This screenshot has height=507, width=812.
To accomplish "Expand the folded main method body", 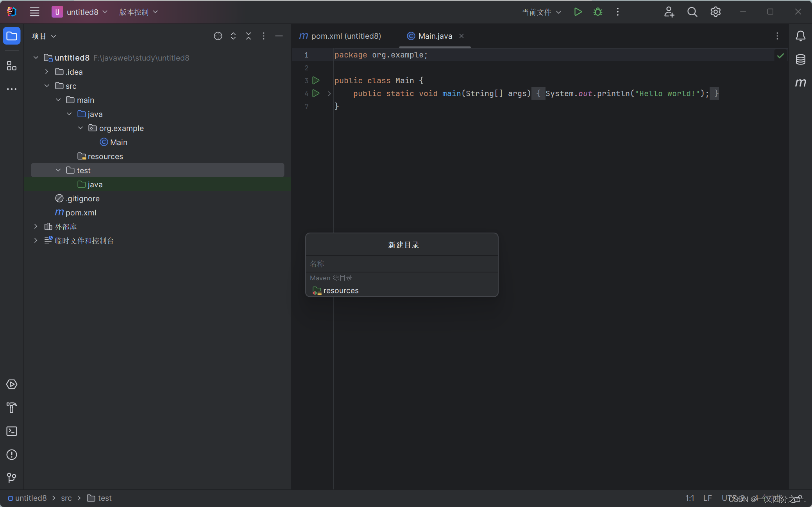I will [329, 93].
